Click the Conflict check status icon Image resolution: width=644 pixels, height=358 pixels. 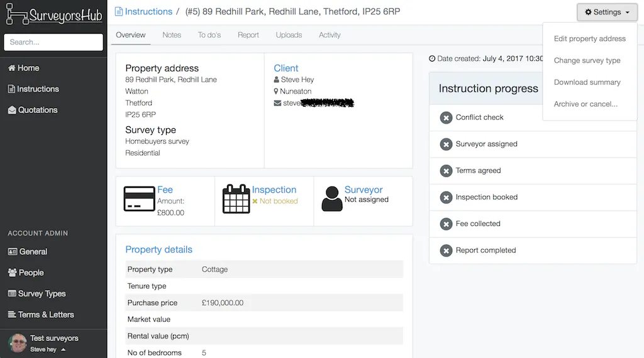coord(446,117)
